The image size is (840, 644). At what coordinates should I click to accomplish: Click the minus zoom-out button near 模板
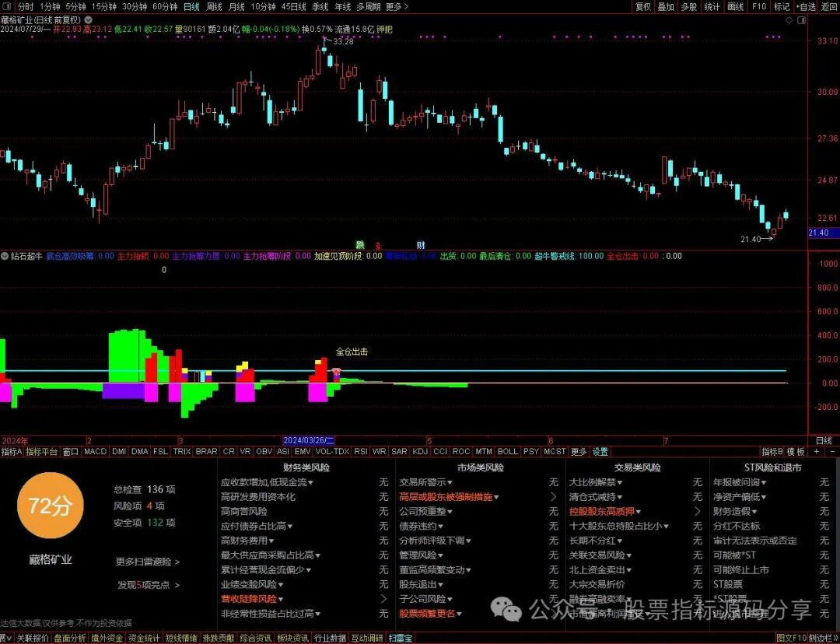click(x=833, y=452)
